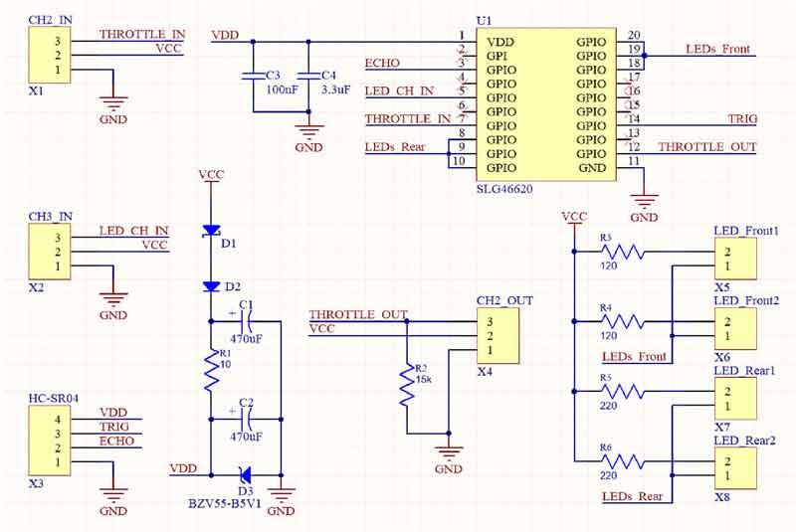Pick polarized capacitor C1 symbol
The image size is (796, 532).
[x=245, y=321]
